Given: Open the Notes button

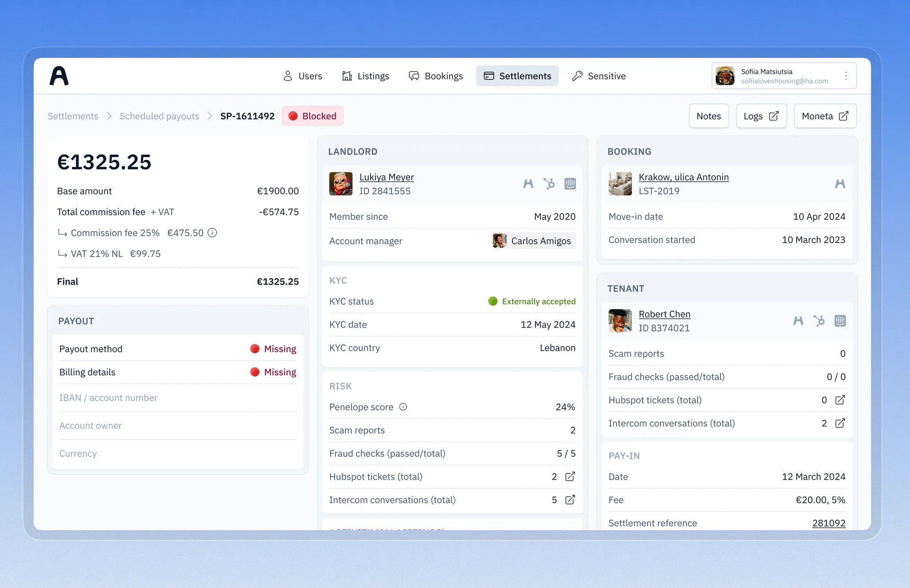Looking at the screenshot, I should 709,116.
